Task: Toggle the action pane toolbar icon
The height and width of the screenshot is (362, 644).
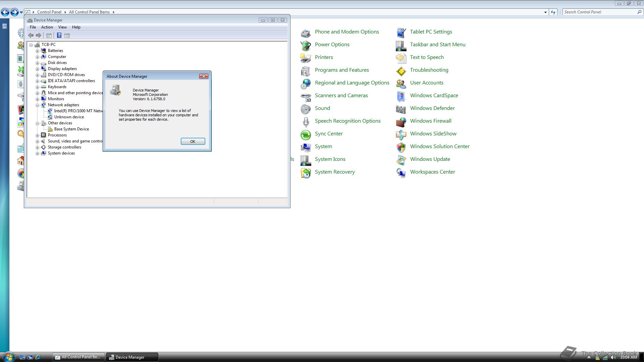Action: click(x=67, y=36)
